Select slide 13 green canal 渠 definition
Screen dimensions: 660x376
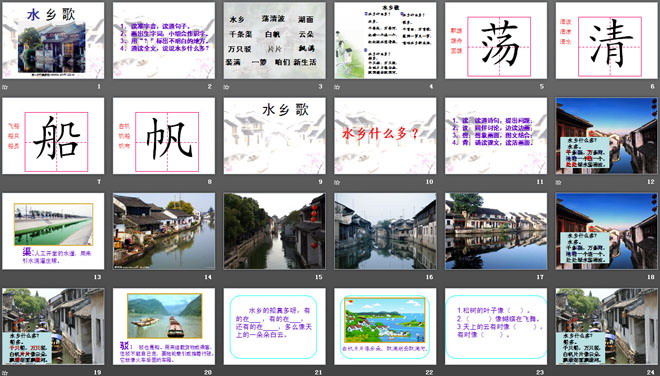(53, 231)
